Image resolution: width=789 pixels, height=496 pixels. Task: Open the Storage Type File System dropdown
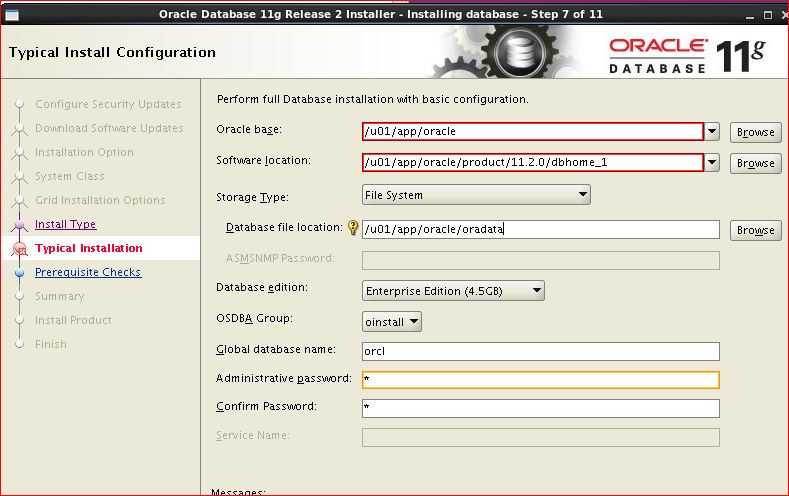click(x=476, y=195)
